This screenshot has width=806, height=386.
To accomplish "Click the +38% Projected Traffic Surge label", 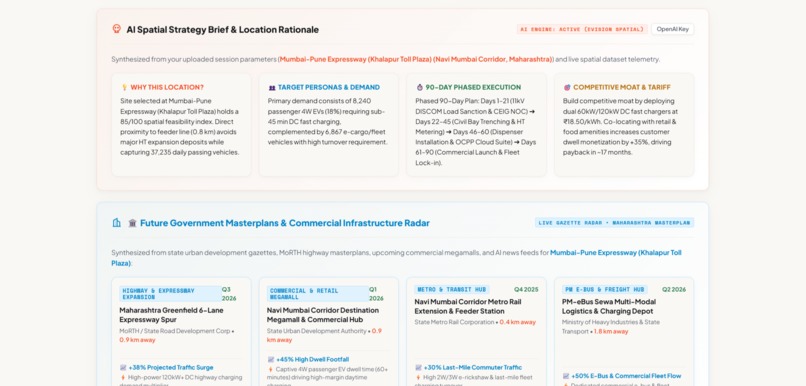I will (x=171, y=367).
